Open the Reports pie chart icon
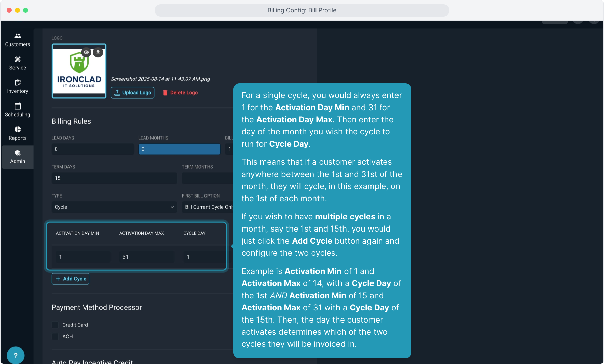This screenshot has width=604, height=364. [x=18, y=129]
